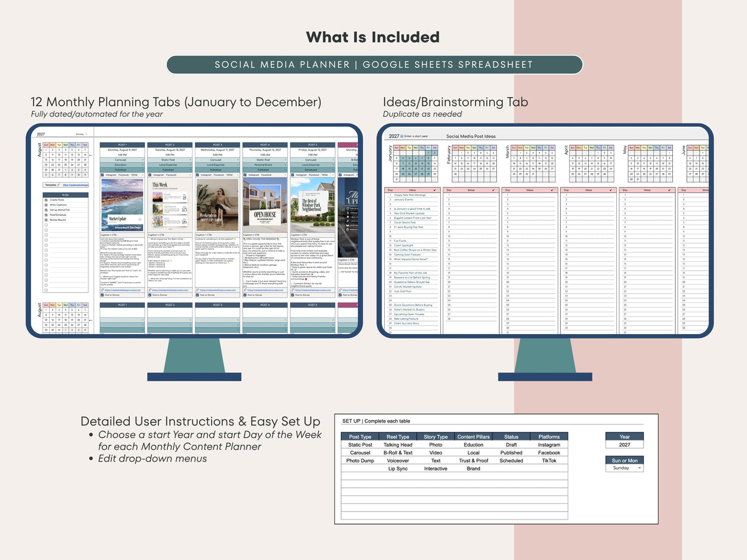Open Carousel dropdown in Monday August 9 post
Image resolution: width=747 pixels, height=560 pixels.
pos(122,160)
